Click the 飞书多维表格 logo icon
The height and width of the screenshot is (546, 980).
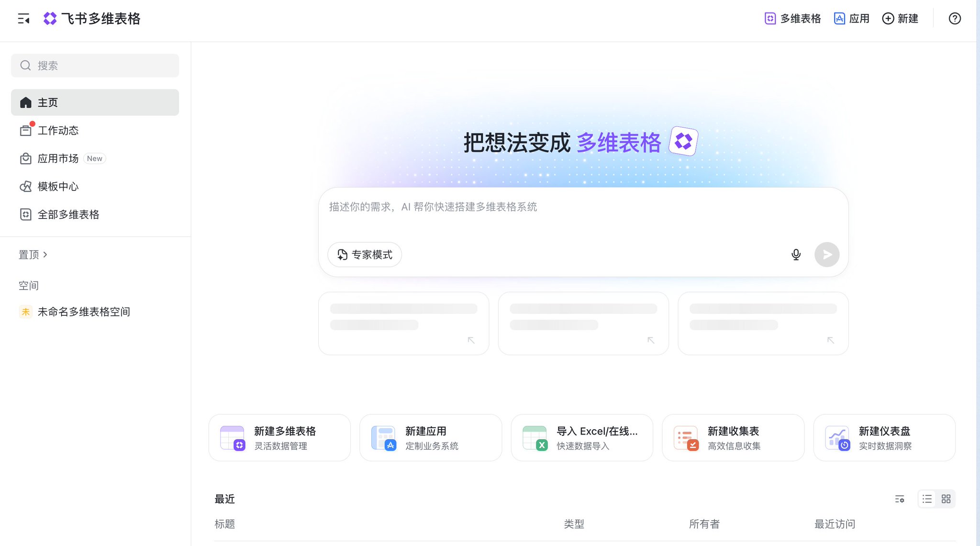[x=50, y=19]
